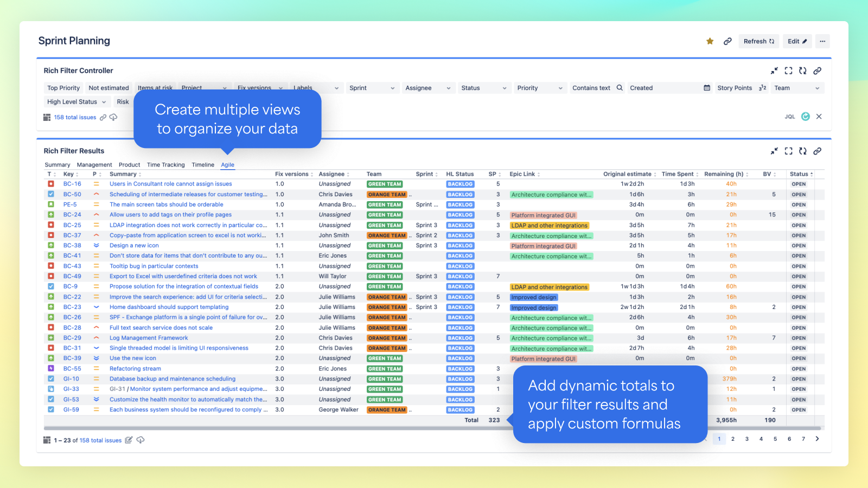868x488 pixels.
Task: Copy dashboard link via header chain icon
Action: click(x=727, y=41)
